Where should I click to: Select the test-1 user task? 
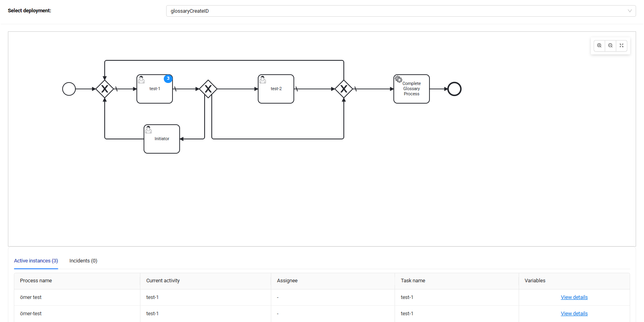(154, 92)
